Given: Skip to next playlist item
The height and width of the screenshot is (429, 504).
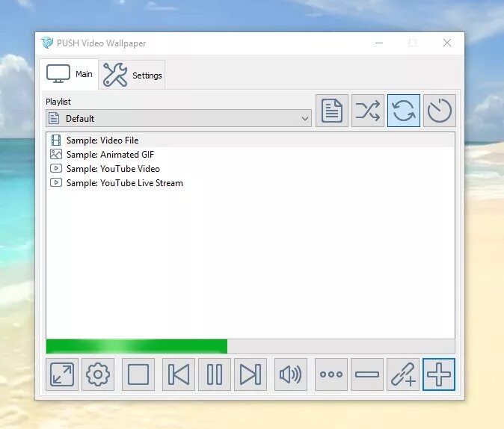Looking at the screenshot, I should point(251,374).
